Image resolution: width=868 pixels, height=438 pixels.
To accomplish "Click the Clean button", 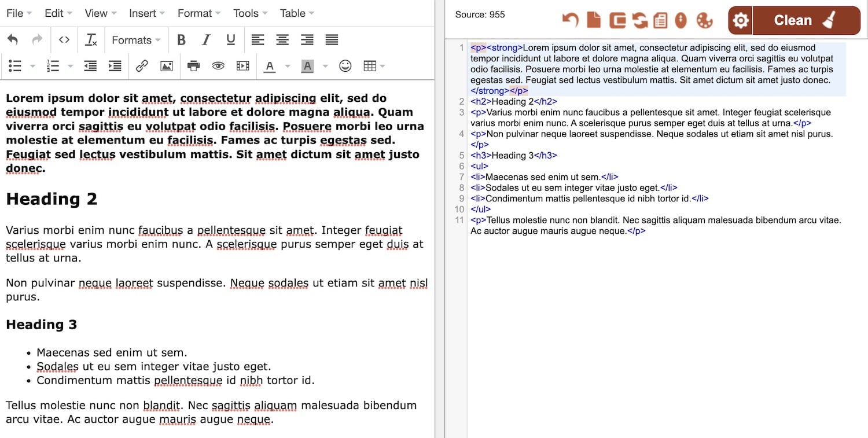I will (x=806, y=20).
